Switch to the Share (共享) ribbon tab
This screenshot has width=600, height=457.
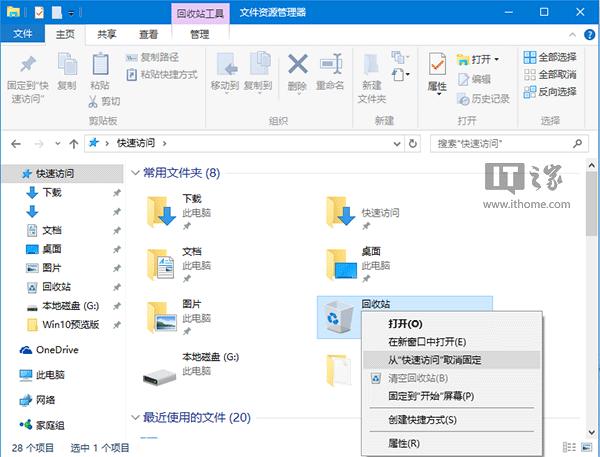[106, 34]
